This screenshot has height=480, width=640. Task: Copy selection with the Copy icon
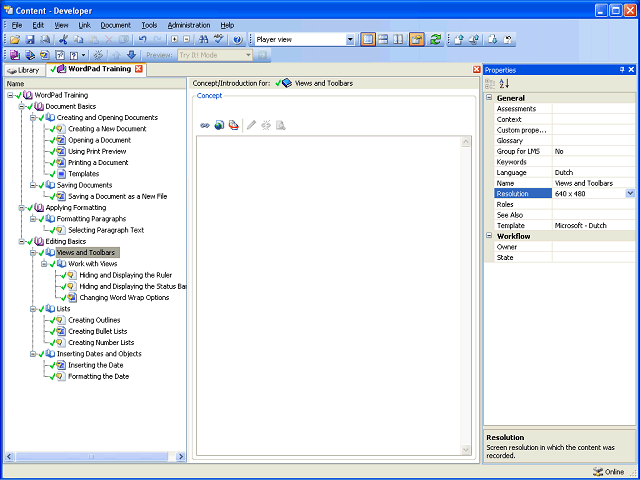click(x=78, y=40)
